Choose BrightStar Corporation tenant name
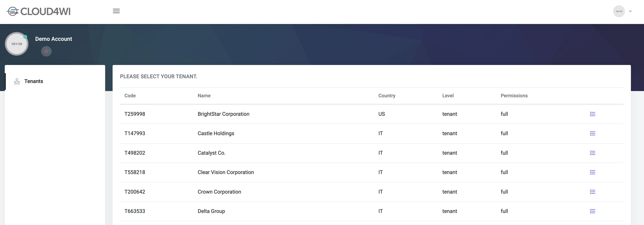This screenshot has width=644, height=225. (x=224, y=114)
